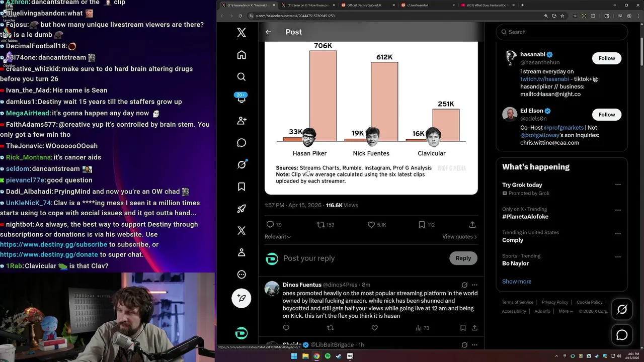Open Spotify from the taskbar
The height and width of the screenshot is (362, 644).
pyautogui.click(x=328, y=356)
